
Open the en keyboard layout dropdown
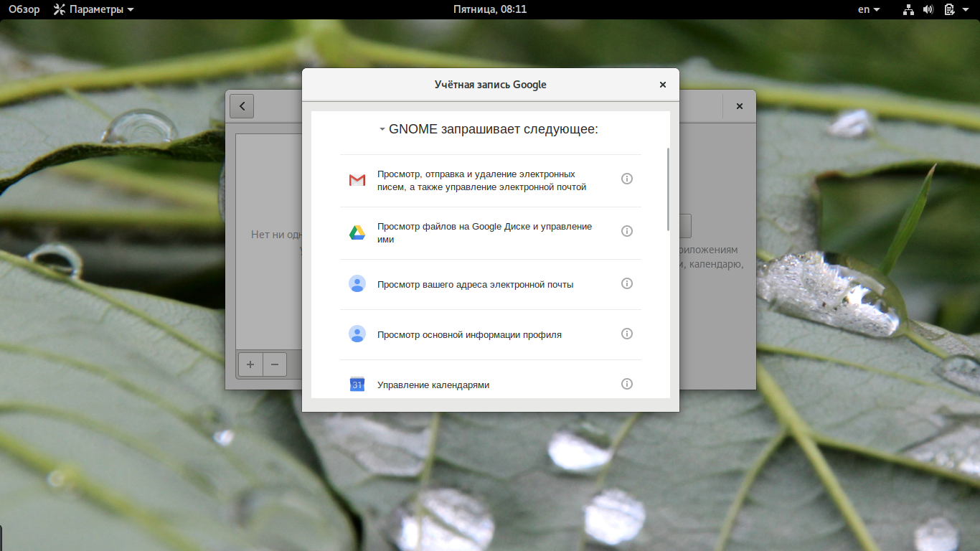tap(869, 9)
